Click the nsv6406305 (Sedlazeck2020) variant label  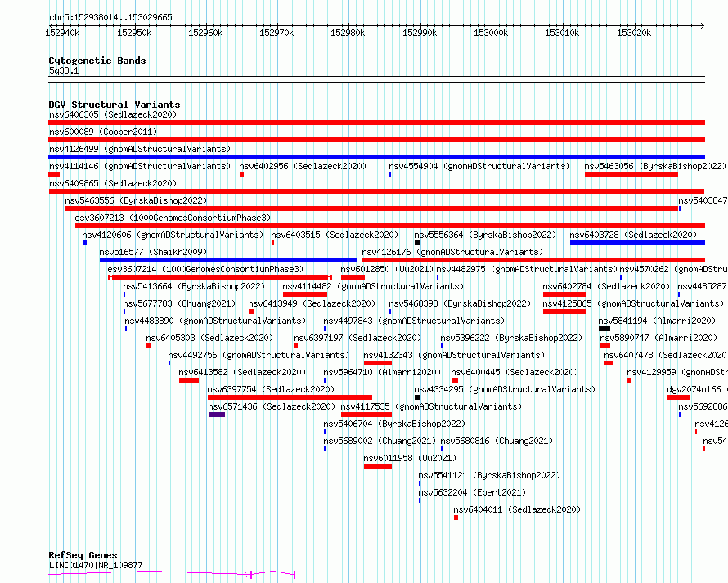pos(113,114)
